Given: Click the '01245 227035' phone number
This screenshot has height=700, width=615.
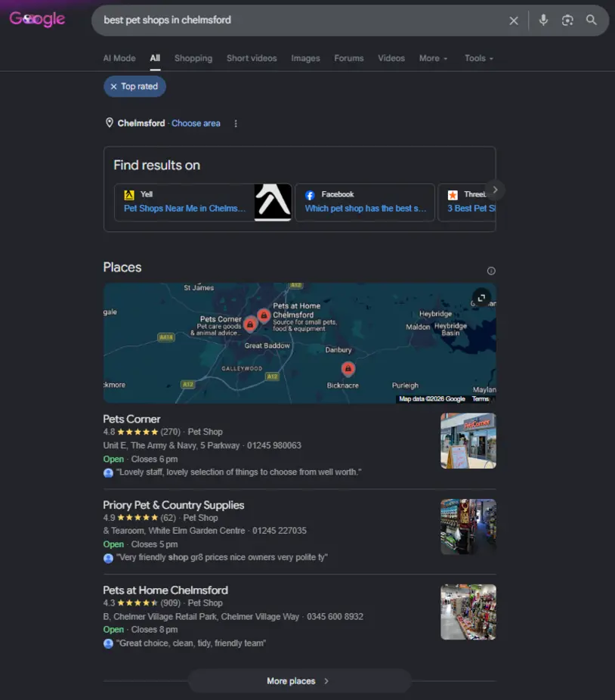Looking at the screenshot, I should click(x=280, y=531).
